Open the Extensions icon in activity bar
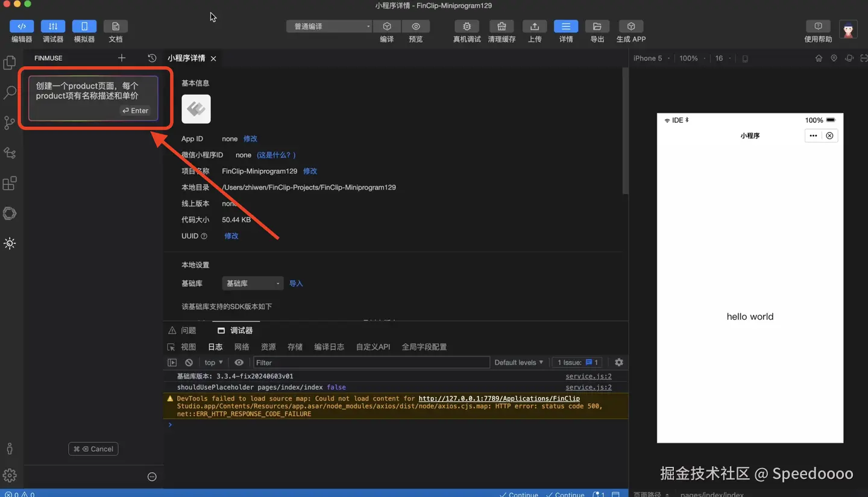 coord(10,183)
